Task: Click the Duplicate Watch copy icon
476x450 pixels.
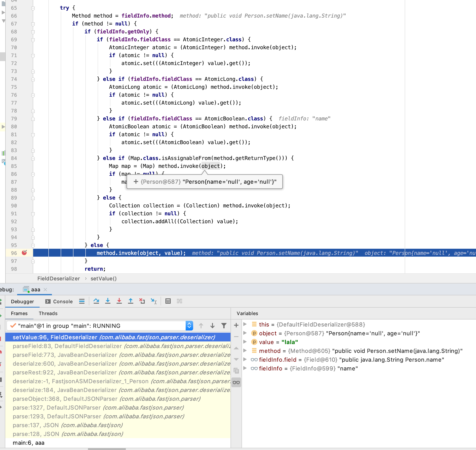Action: click(x=236, y=371)
